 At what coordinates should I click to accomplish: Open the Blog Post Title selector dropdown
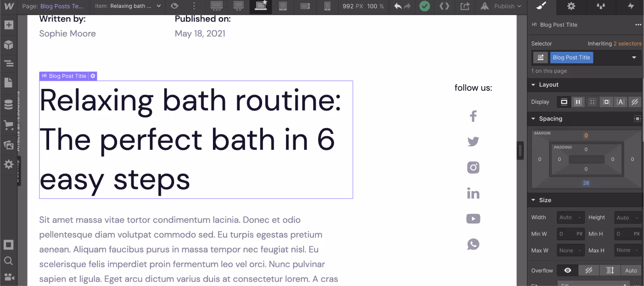tap(635, 57)
